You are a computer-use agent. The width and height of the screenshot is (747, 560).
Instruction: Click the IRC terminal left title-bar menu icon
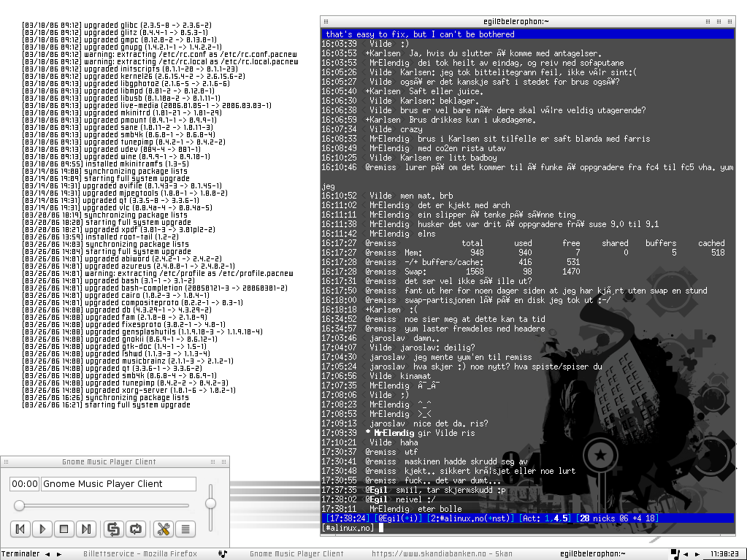click(326, 21)
